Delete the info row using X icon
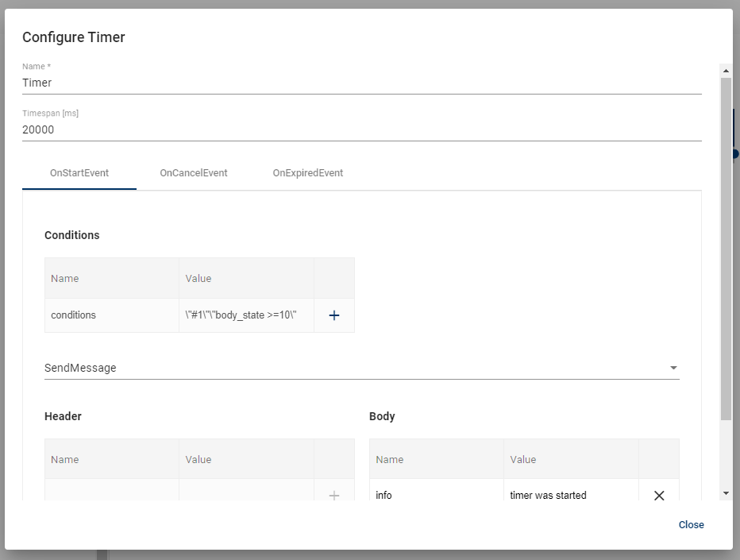This screenshot has height=560, width=740. click(659, 495)
